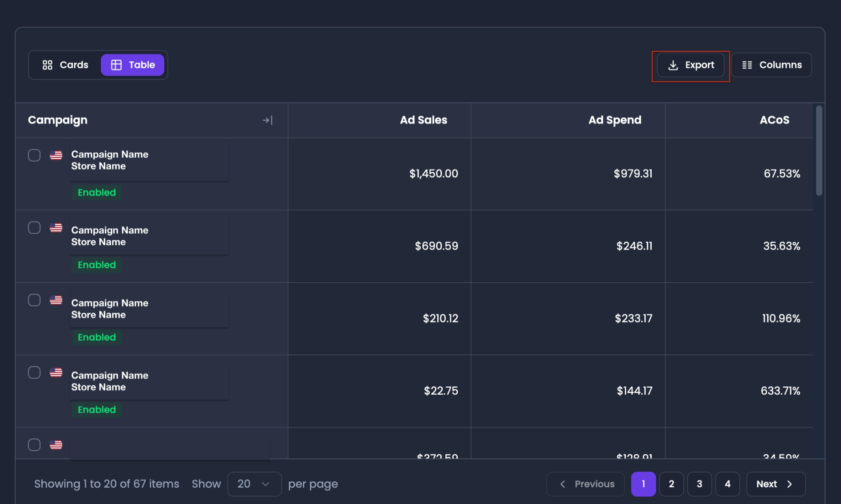Click the $979.31 Ad Spend value
Viewport: 841px width, 504px height.
click(633, 174)
